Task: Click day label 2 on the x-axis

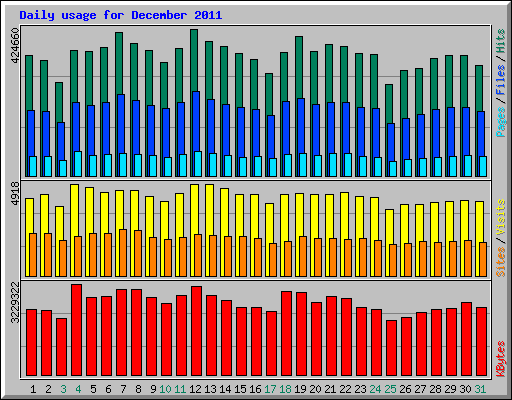Action: [48, 389]
